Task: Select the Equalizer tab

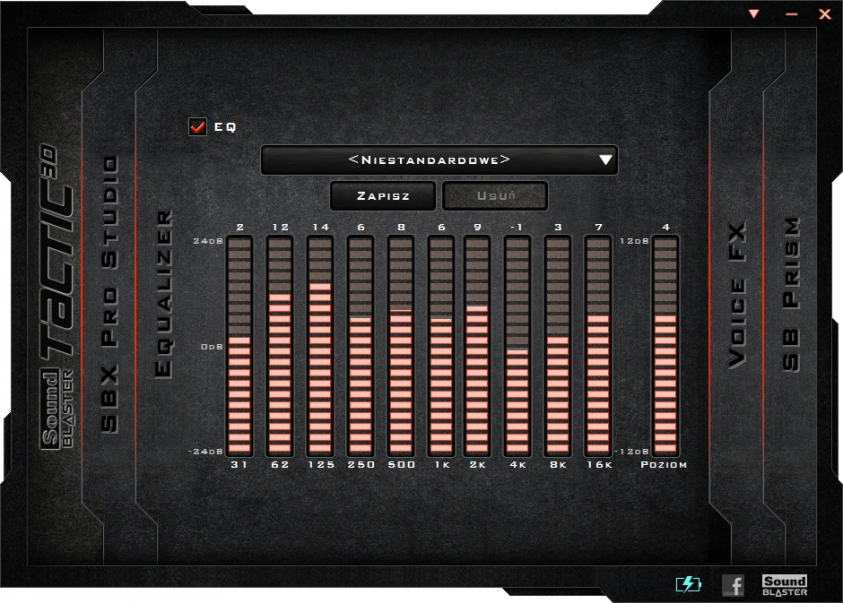Action: tap(163, 294)
